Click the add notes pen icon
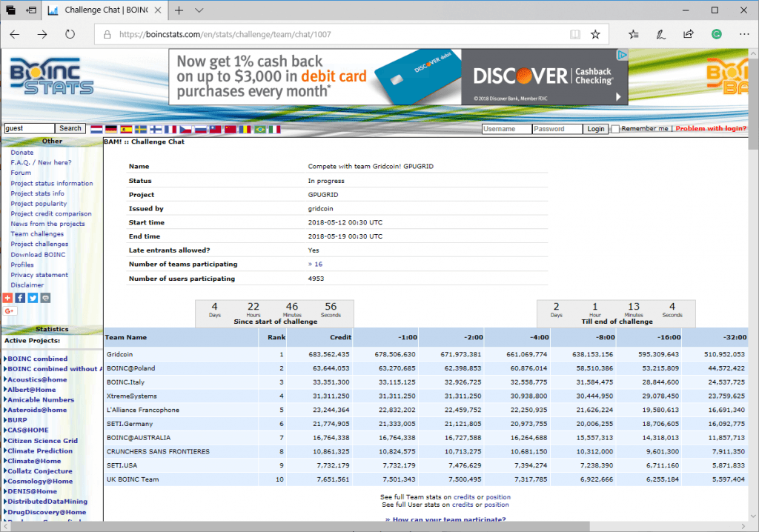 click(x=660, y=34)
